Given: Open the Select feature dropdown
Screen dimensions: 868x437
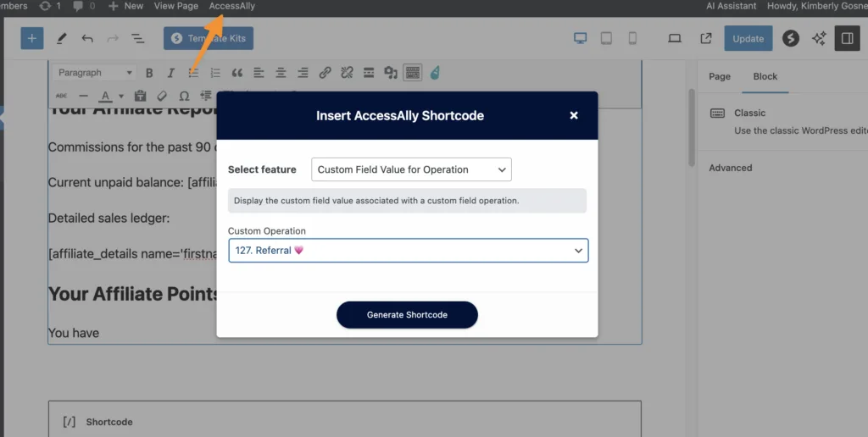Looking at the screenshot, I should 411,169.
